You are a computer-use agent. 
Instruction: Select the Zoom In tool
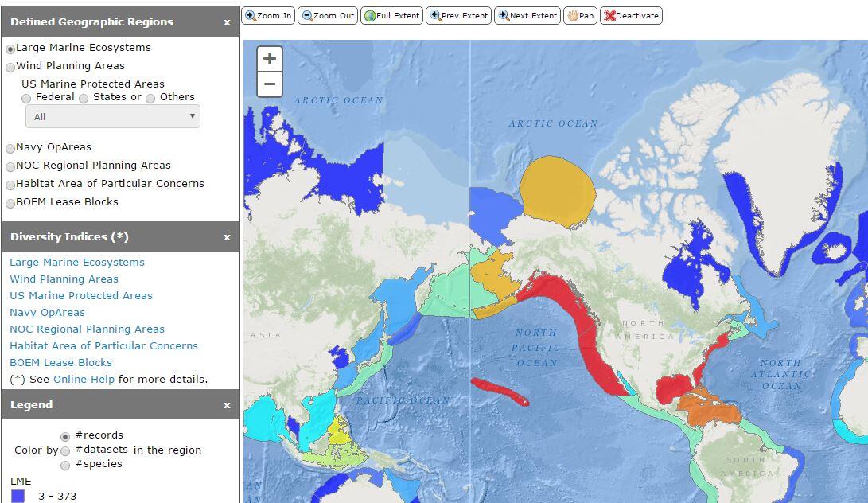(267, 15)
